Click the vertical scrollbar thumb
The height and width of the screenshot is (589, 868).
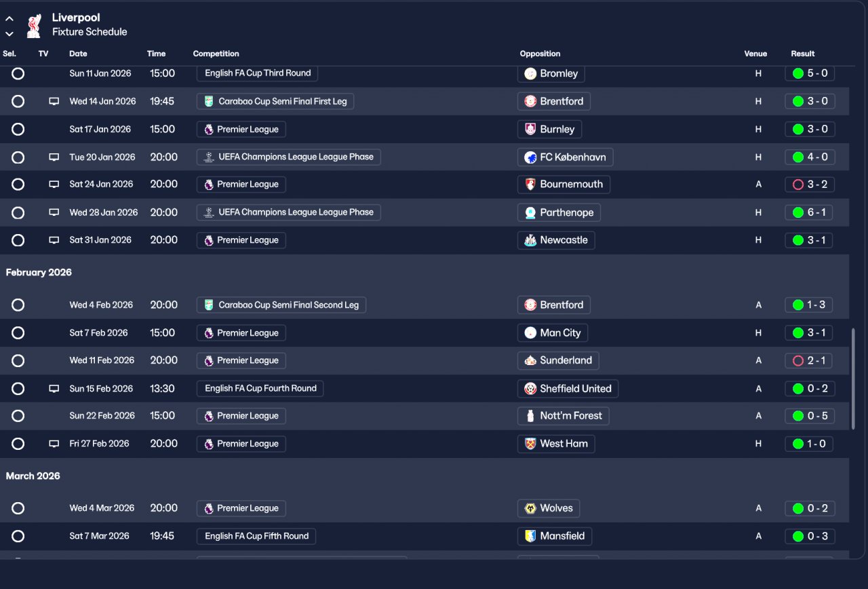854,379
